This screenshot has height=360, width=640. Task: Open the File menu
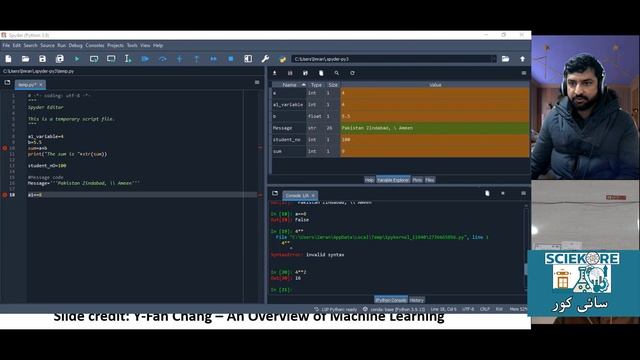tap(6, 46)
